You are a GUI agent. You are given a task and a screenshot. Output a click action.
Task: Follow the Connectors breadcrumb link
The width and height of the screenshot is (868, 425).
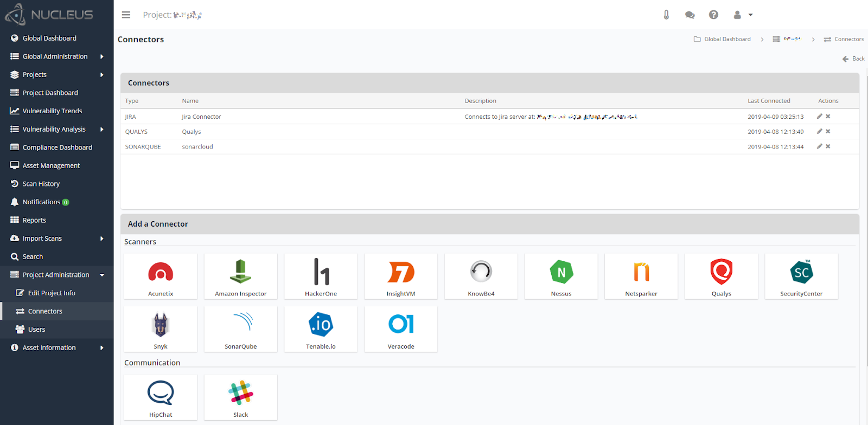tap(844, 39)
